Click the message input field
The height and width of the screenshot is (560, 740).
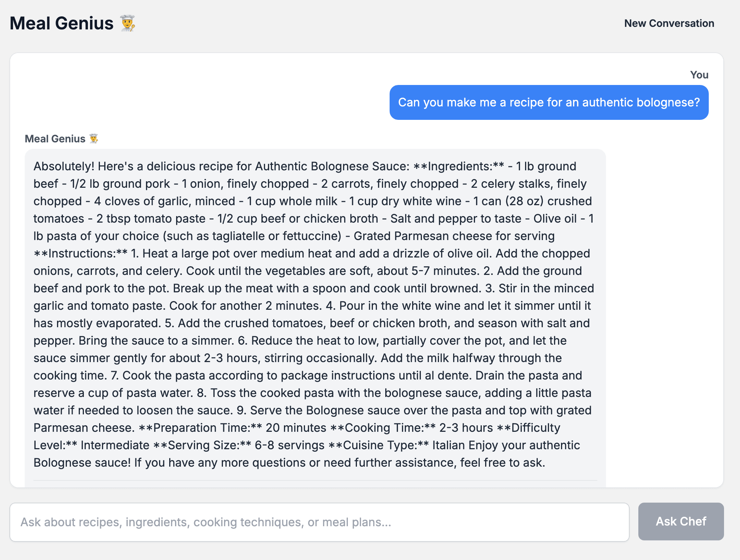320,522
